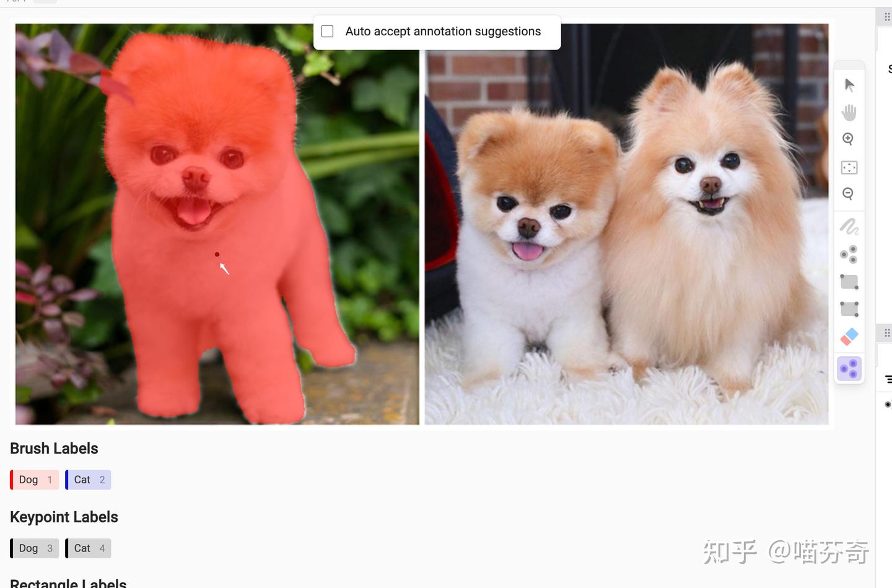Image resolution: width=892 pixels, height=588 pixels.
Task: Activate the purple smart keypoint tool
Action: click(x=849, y=369)
